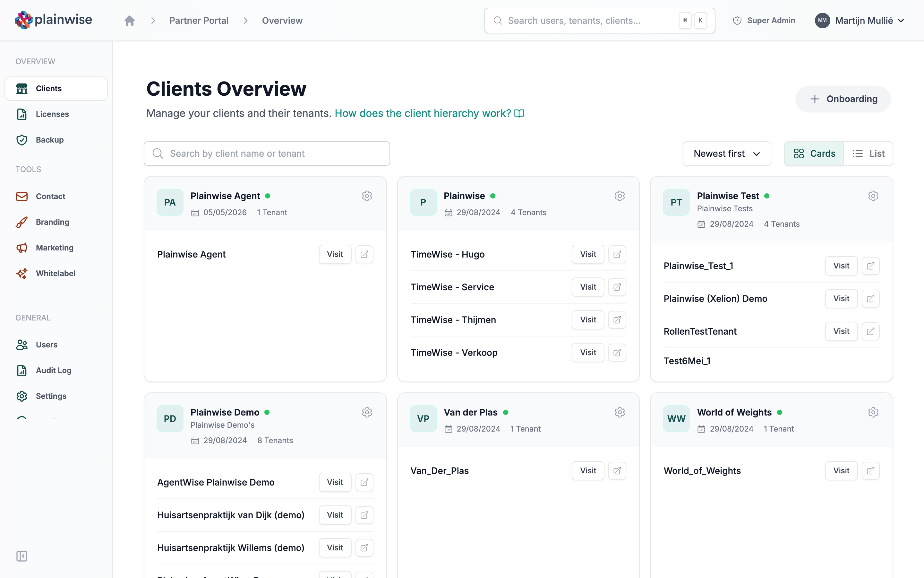
Task: Go to Users in General section
Action: click(x=56, y=345)
